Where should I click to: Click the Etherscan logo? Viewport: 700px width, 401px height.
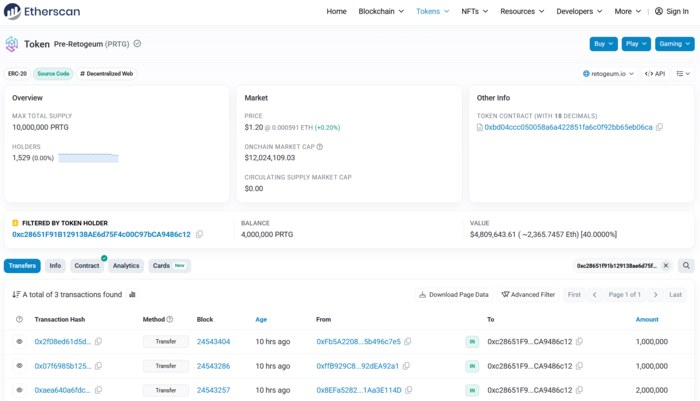(x=42, y=11)
